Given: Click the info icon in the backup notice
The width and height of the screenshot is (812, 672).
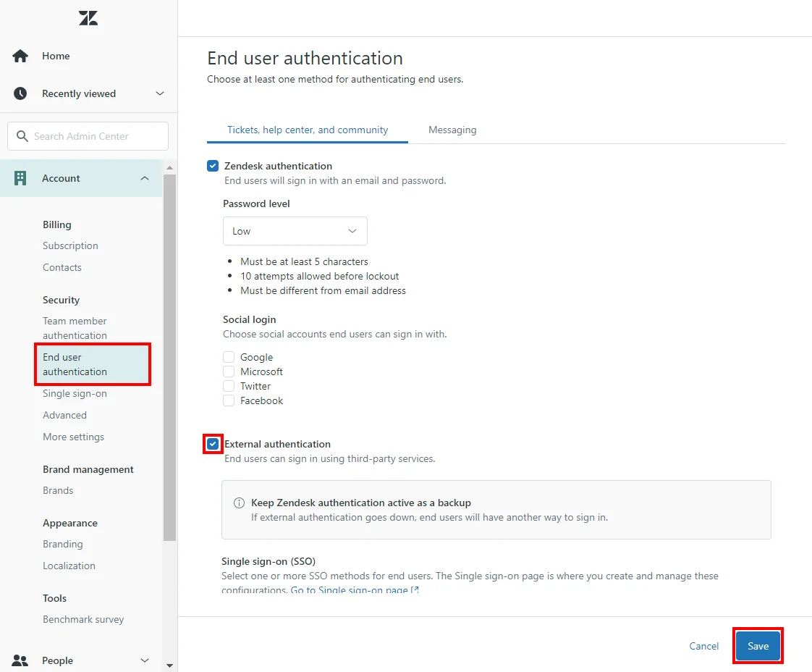Looking at the screenshot, I should [x=239, y=503].
